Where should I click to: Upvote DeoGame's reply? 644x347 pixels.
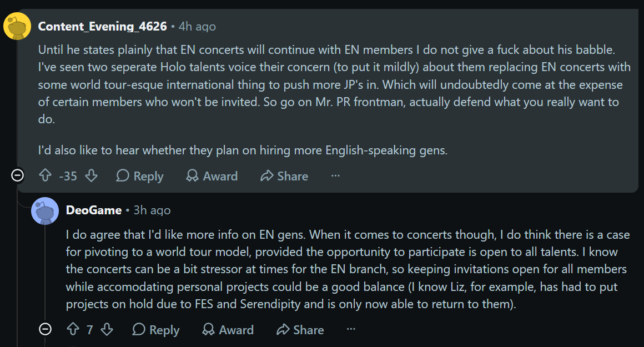[73, 329]
